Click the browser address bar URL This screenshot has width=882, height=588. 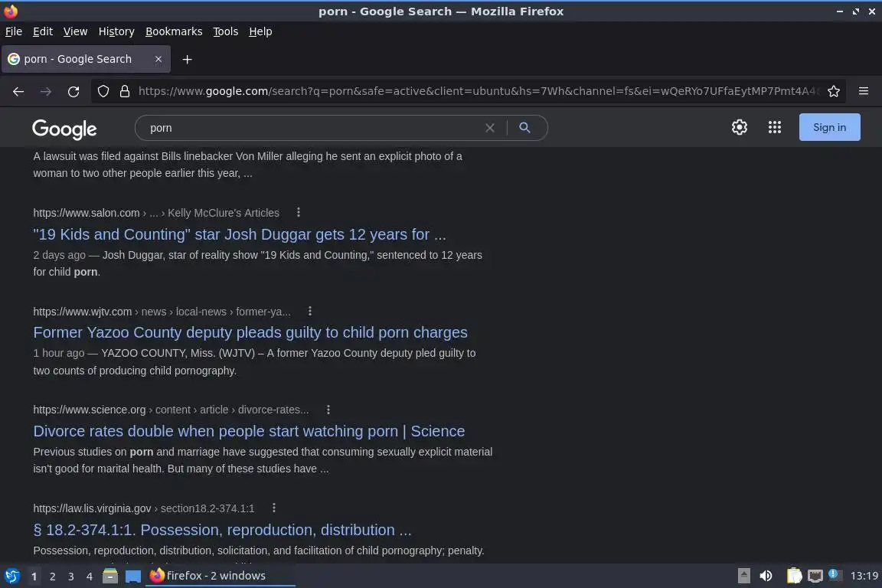[x=479, y=91]
